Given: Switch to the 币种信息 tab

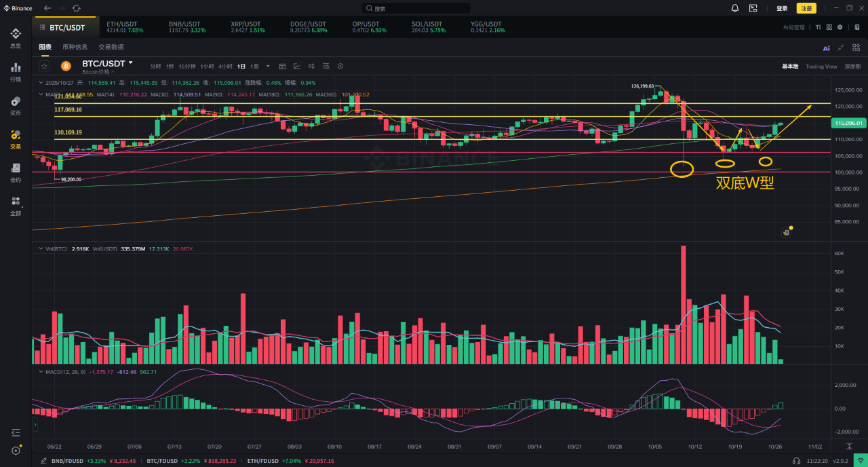Looking at the screenshot, I should [75, 47].
